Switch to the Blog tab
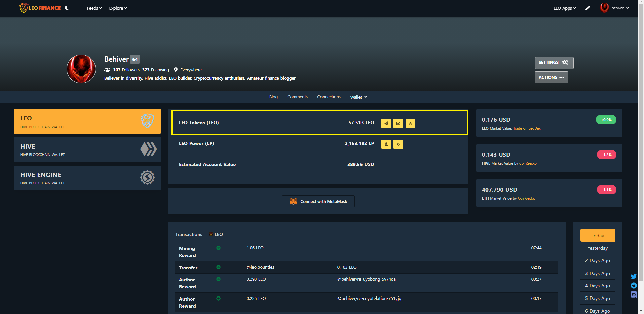The image size is (644, 314). tap(273, 97)
